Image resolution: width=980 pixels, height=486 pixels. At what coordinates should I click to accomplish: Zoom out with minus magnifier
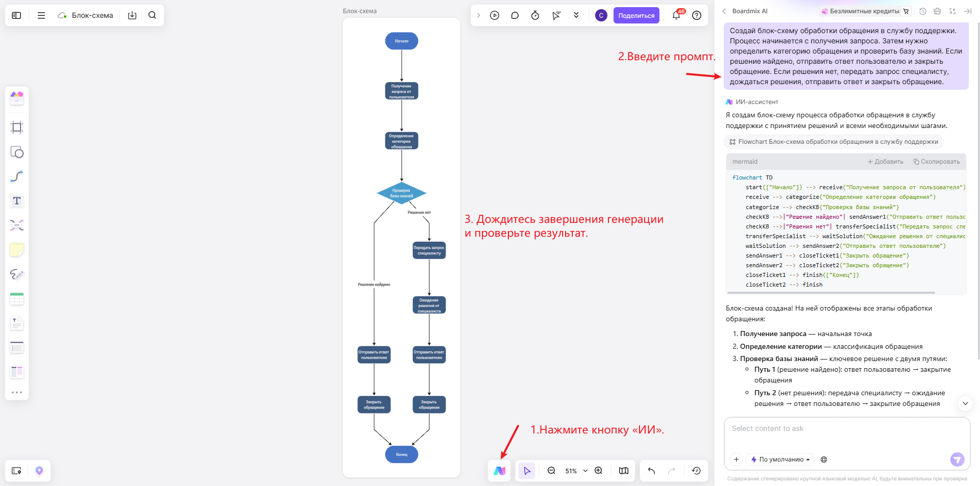[551, 471]
